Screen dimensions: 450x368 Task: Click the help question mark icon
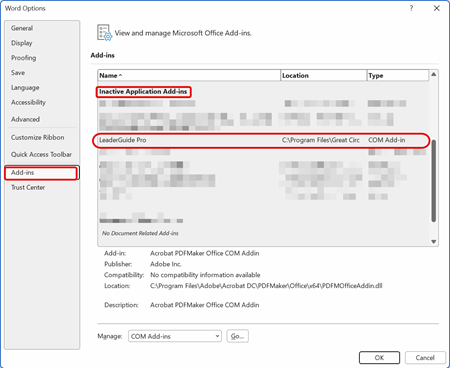[x=411, y=8]
